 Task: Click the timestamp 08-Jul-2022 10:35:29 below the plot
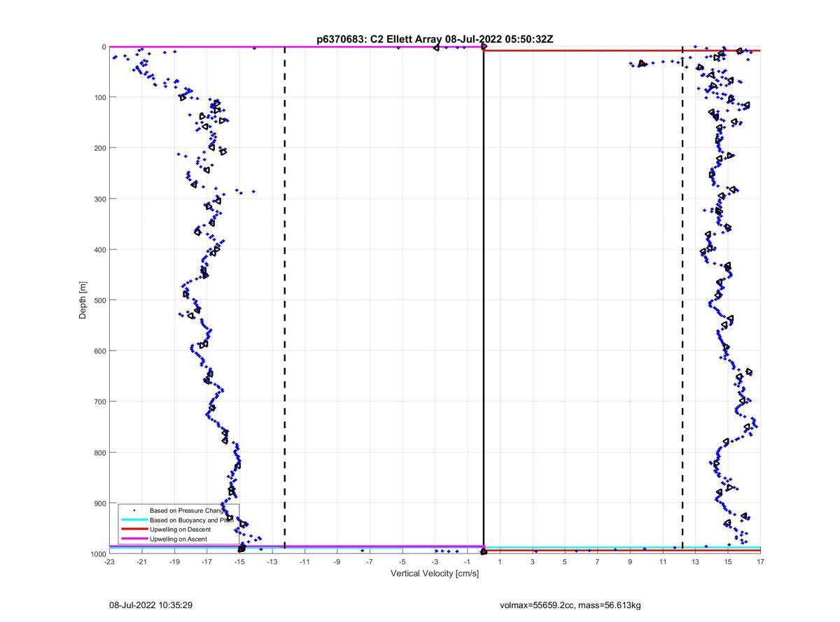click(150, 604)
